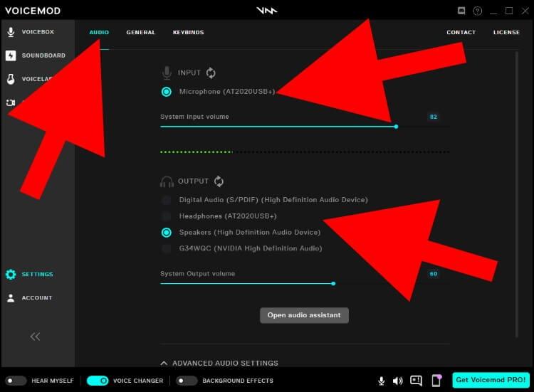Select Headphones (AT2020USB+) output
The image size is (534, 392).
(x=167, y=216)
